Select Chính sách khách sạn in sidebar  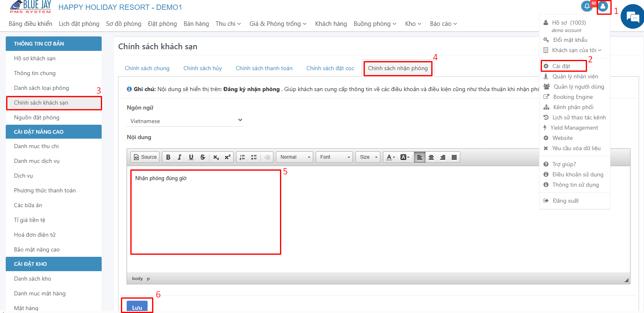(54, 103)
